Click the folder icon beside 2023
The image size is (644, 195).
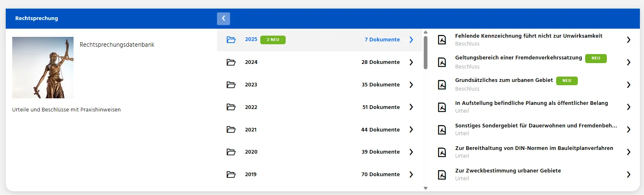coord(231,85)
